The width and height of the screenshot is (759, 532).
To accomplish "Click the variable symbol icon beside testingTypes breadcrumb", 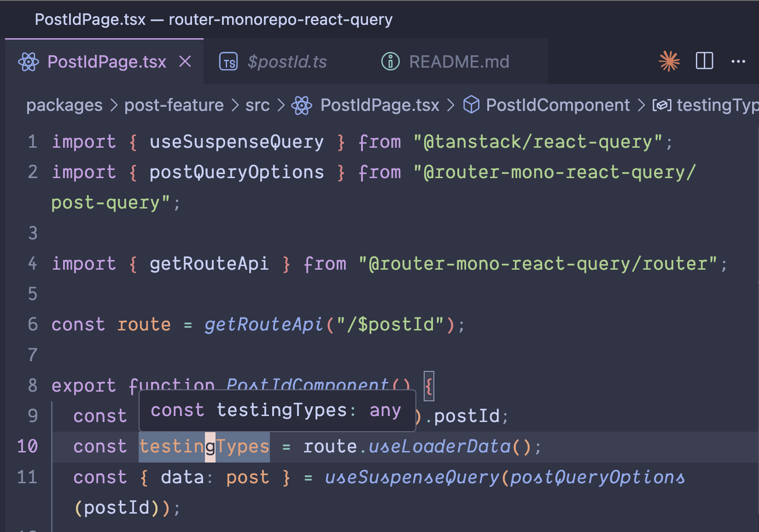I will click(662, 105).
